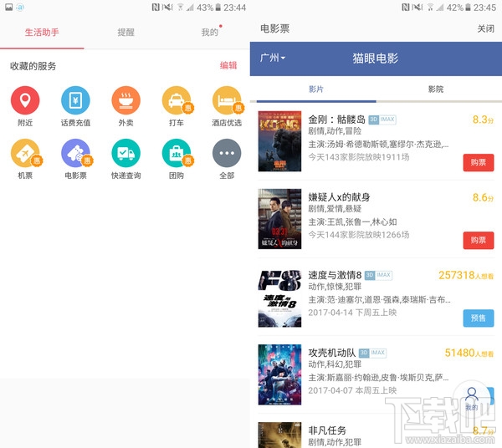Tap the 257318人想看 count
Viewport: 502px width, 448px height.
466,275
